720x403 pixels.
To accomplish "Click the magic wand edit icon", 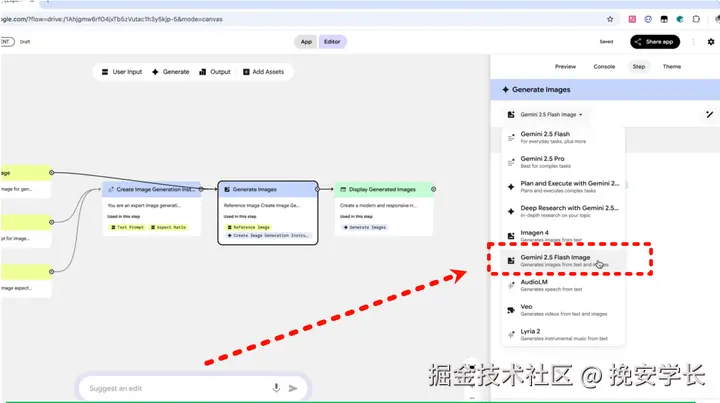I will (x=709, y=114).
